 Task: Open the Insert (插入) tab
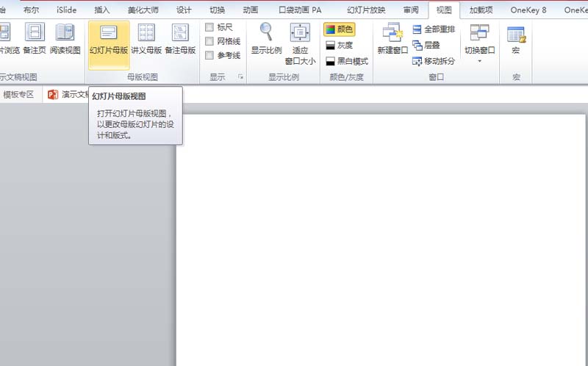(101, 10)
